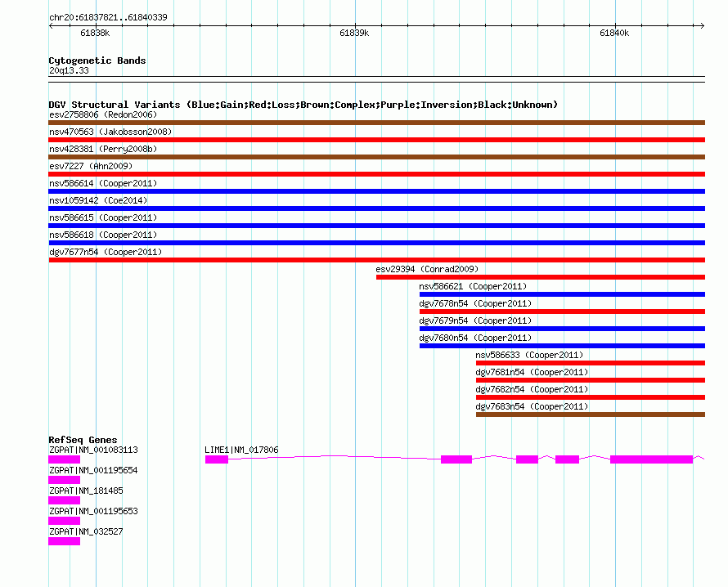728x587 pixels.
Task: Click the RefSeq Genes track title
Action: pyautogui.click(x=83, y=440)
